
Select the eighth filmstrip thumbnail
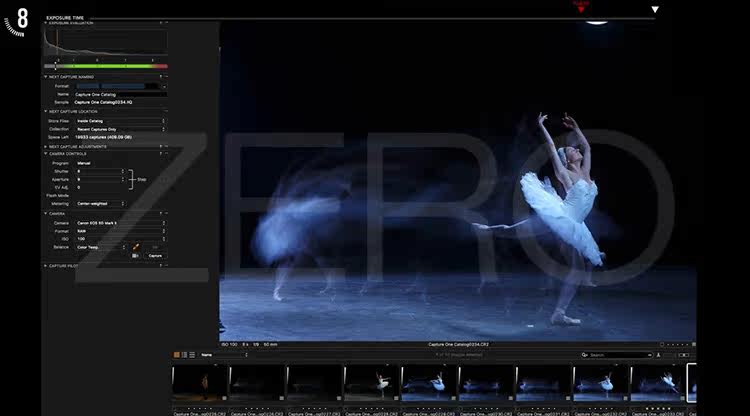[x=601, y=383]
